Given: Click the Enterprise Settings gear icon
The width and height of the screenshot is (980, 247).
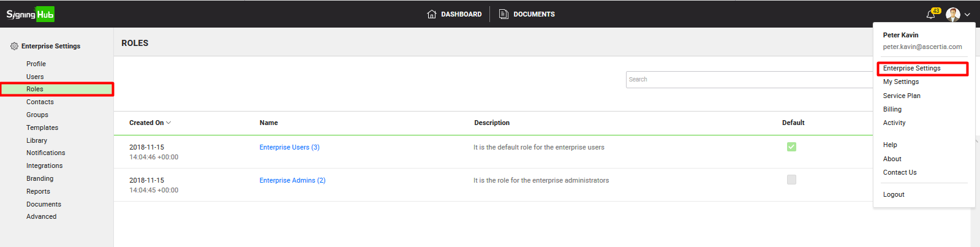Looking at the screenshot, I should (14, 46).
